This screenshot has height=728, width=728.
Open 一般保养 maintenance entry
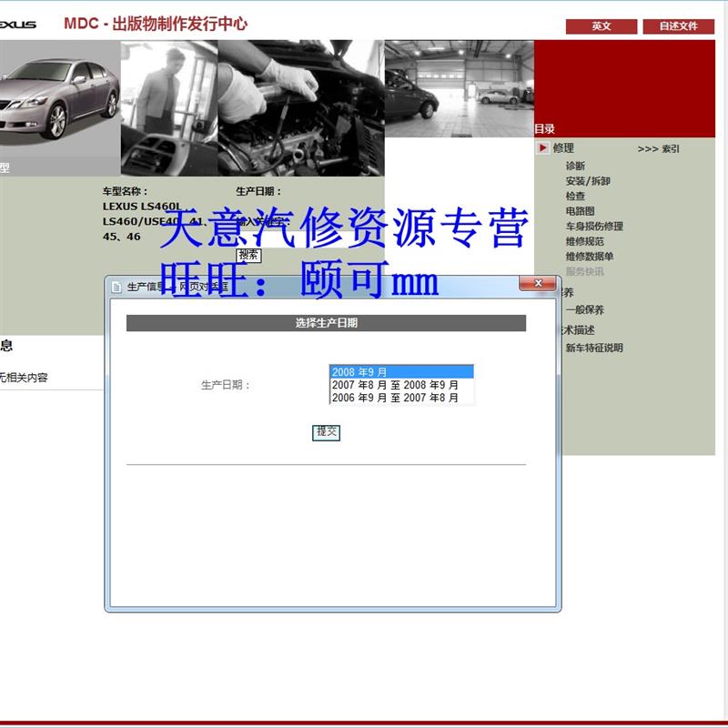tap(584, 310)
